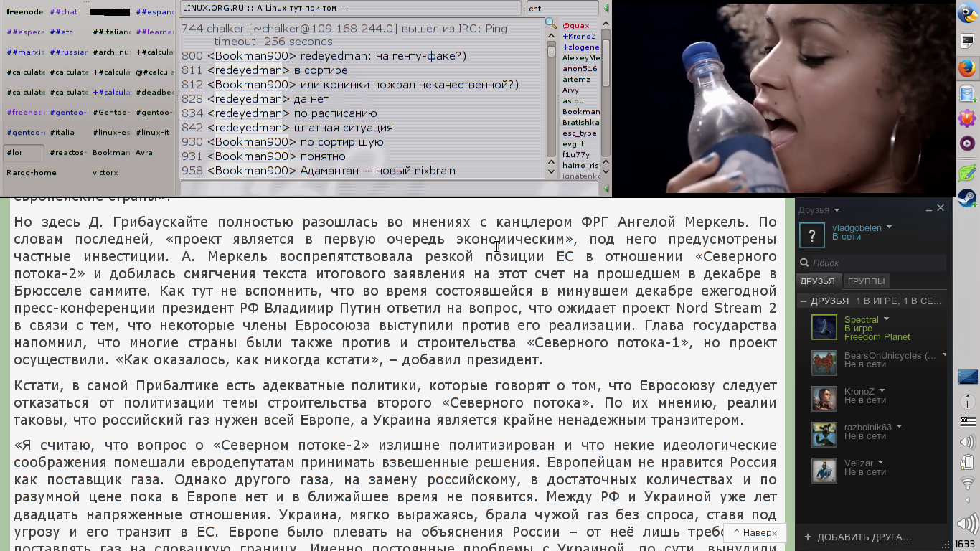Click the IRC topic field LINUX.ORG.RU
Screen dimensions: 980x551
(350, 9)
